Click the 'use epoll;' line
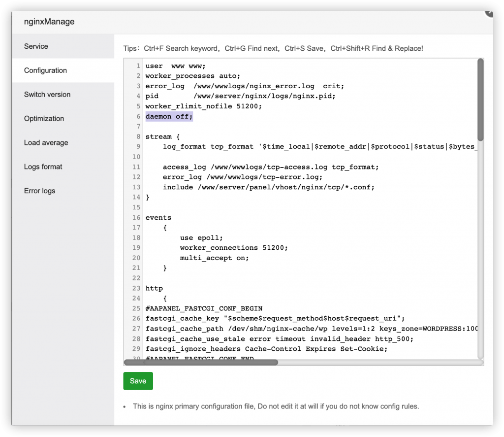Image resolution: width=504 pixels, height=437 pixels. pos(201,237)
